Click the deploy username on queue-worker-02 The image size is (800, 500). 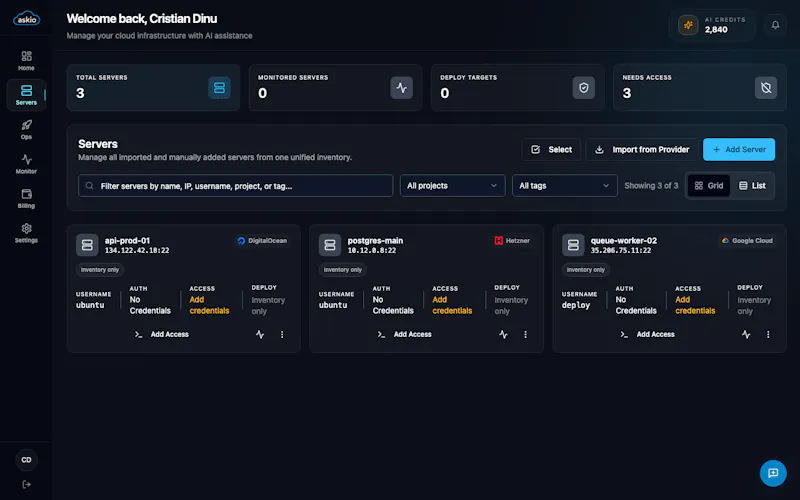pos(576,305)
